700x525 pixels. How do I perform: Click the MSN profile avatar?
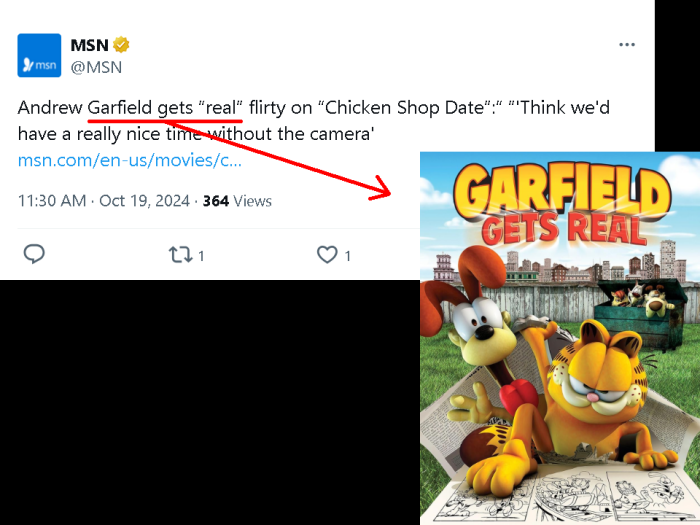(40, 56)
